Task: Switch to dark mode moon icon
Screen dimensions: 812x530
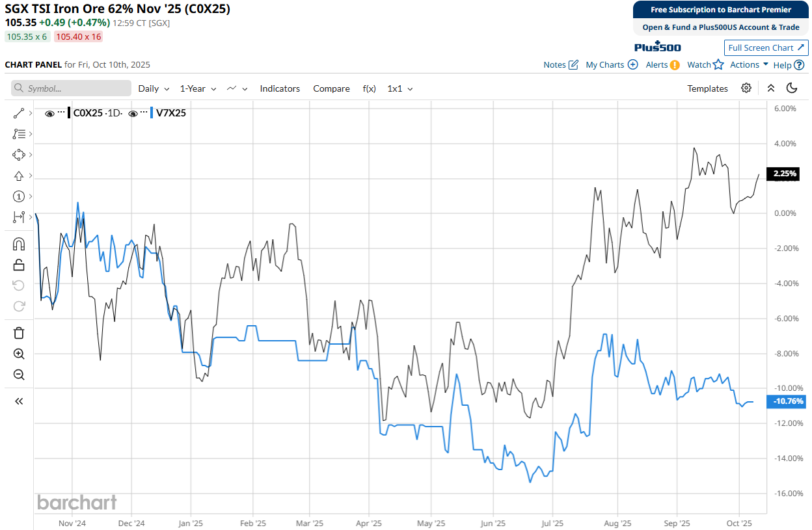Action: coord(792,88)
